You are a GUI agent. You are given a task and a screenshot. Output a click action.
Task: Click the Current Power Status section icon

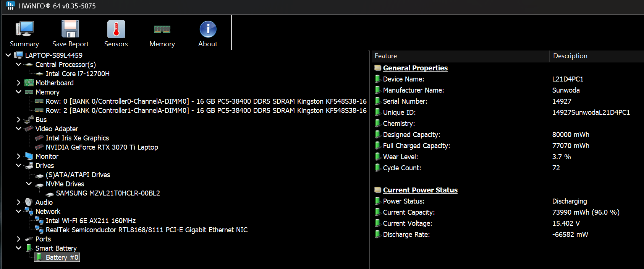378,190
